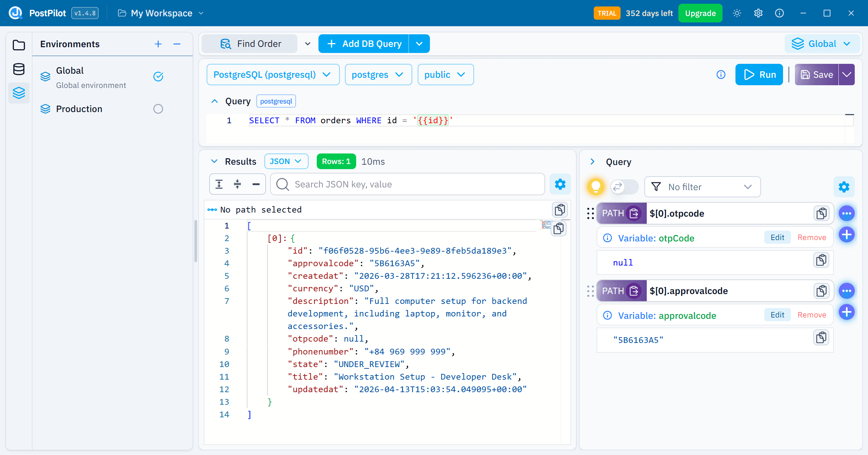Edit the otpCode variable

tap(777, 238)
